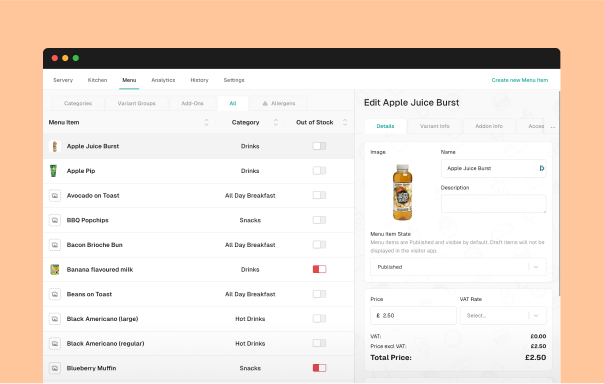
Task: Click the yellow minimize window button
Action: click(65, 58)
